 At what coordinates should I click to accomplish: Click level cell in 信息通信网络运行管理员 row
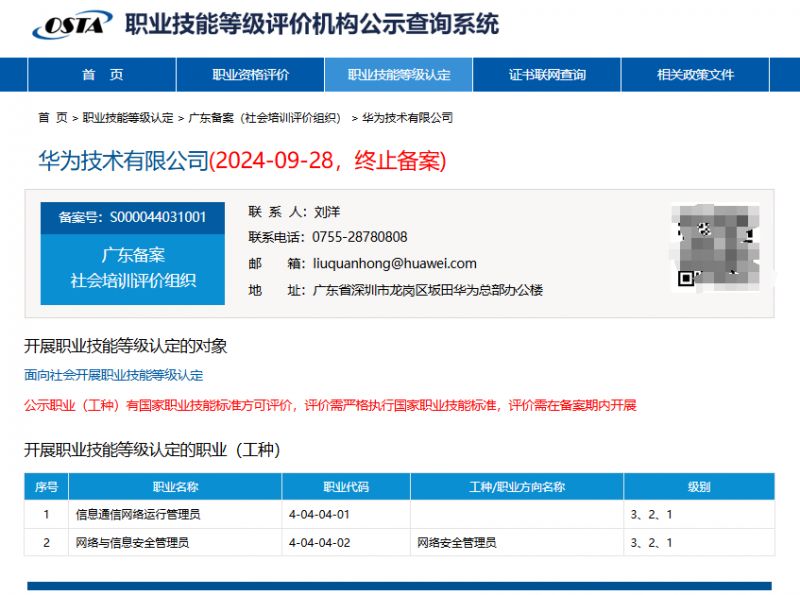(x=699, y=514)
